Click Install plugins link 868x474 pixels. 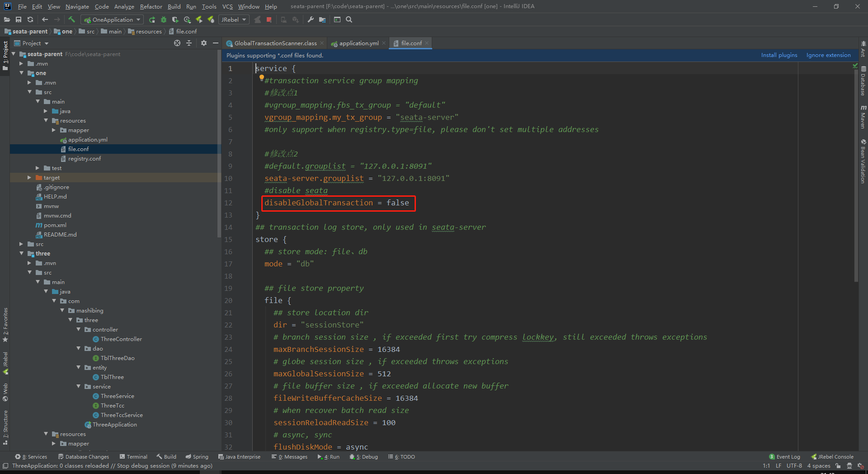coord(779,55)
